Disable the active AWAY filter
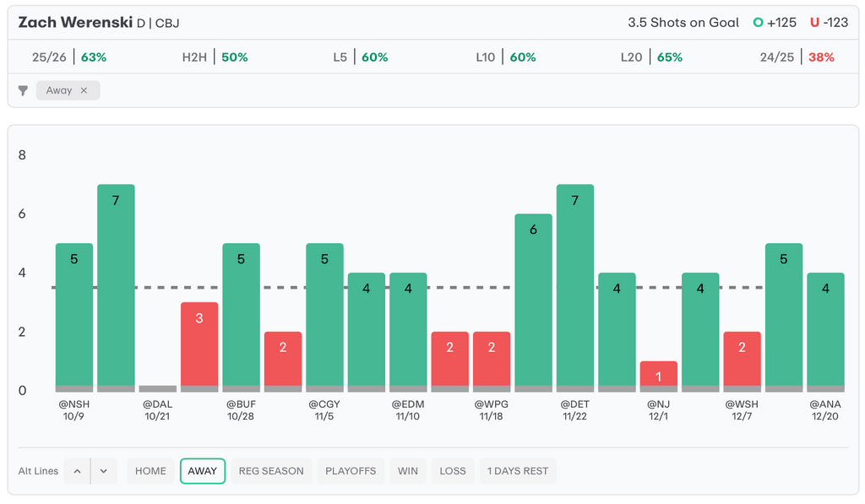 click(x=203, y=471)
